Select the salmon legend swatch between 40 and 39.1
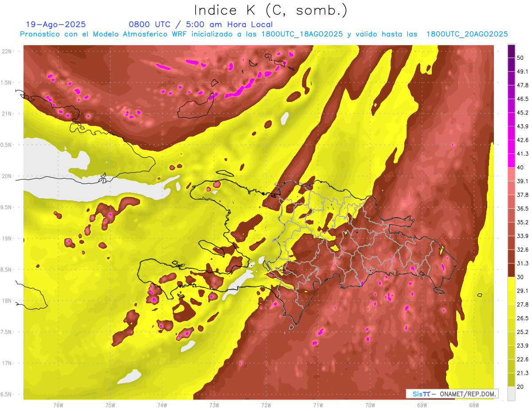 coord(511,175)
